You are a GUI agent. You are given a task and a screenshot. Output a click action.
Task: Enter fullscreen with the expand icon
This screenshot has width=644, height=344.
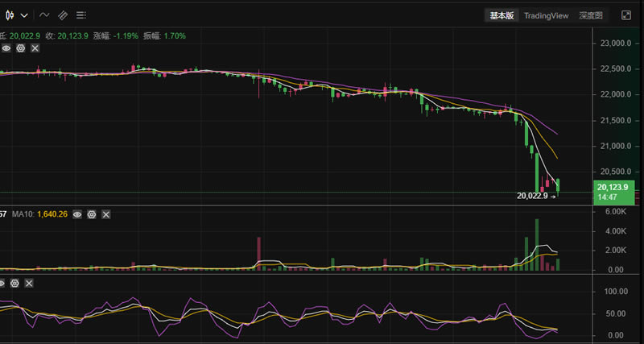[x=626, y=15]
